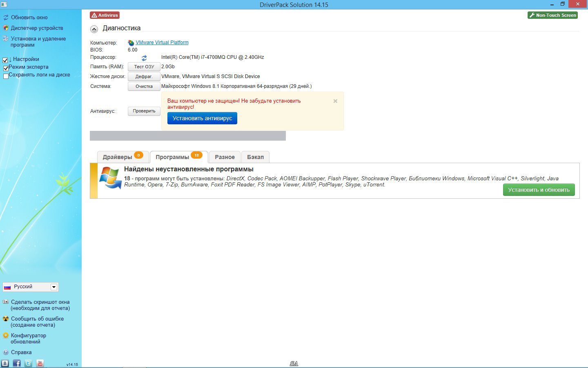Open the YouTube icon in the sidebar
Image resolution: width=588 pixels, height=368 pixels.
[x=40, y=363]
